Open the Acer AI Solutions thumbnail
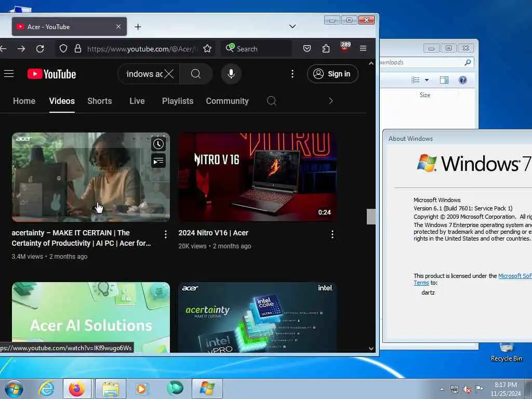The width and height of the screenshot is (532, 399). (90, 317)
